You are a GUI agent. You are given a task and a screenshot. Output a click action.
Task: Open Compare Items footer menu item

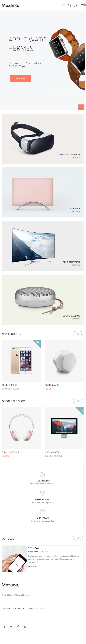point(19,609)
